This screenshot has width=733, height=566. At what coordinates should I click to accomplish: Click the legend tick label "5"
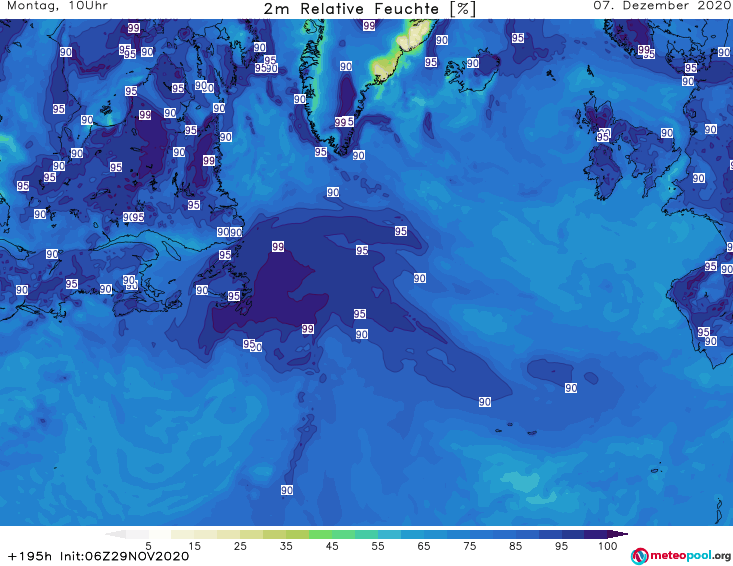coord(148,546)
